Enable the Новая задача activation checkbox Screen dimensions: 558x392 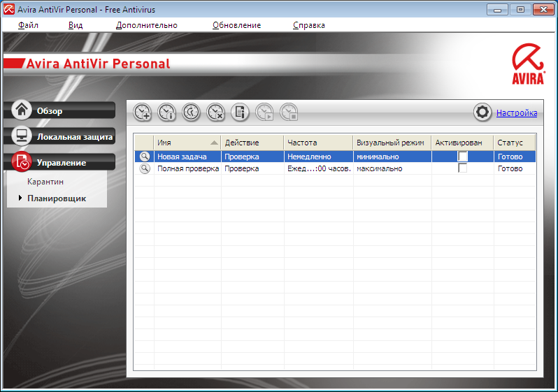462,156
